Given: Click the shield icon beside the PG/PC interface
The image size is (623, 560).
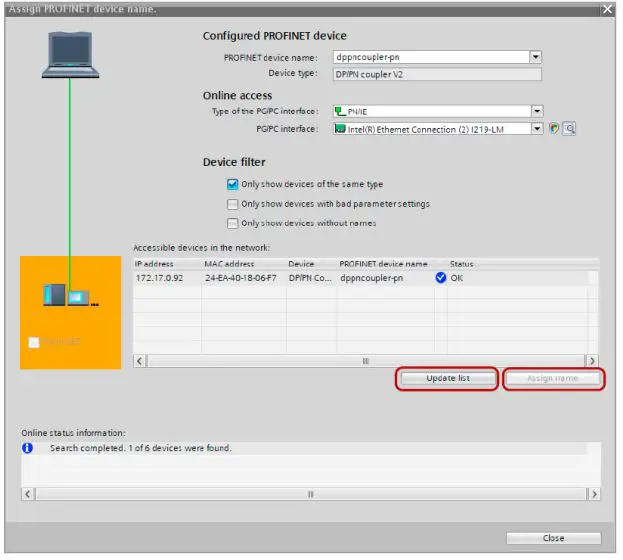Looking at the screenshot, I should point(554,128).
